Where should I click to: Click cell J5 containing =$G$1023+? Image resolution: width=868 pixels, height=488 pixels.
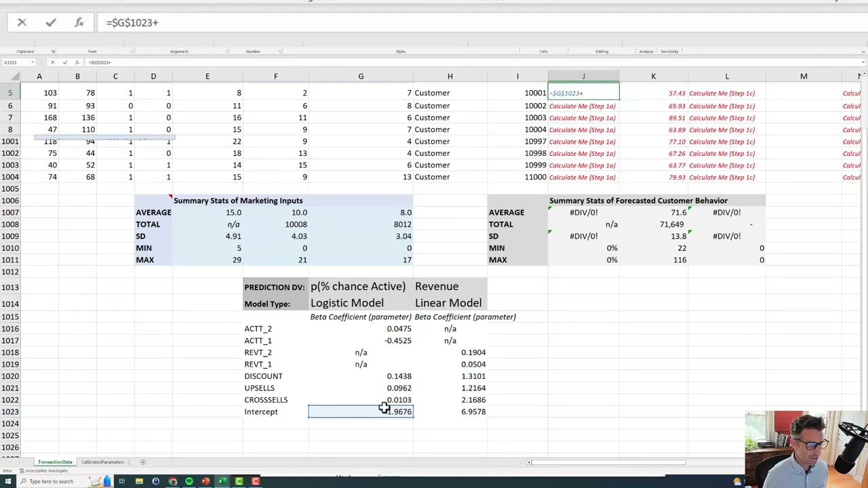click(583, 93)
